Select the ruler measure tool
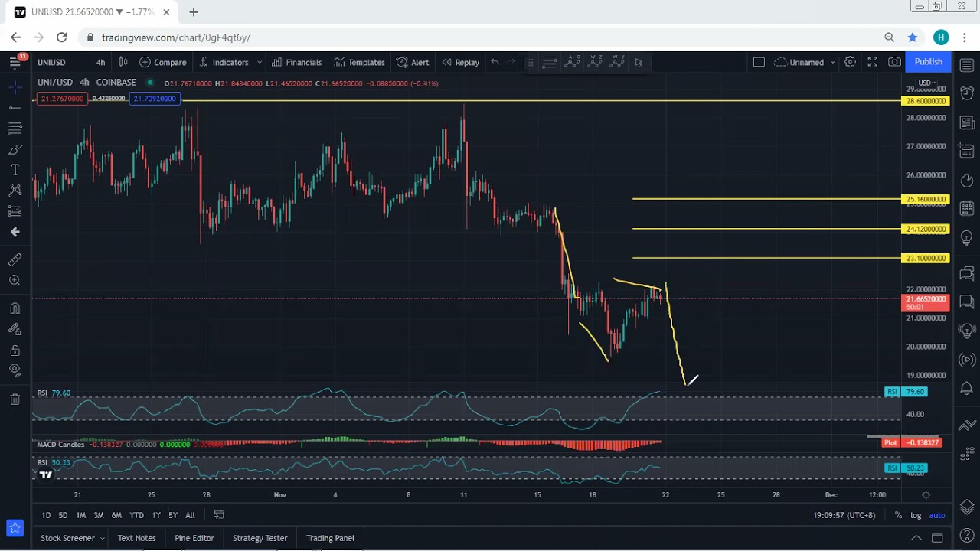This screenshot has width=980, height=551. [x=15, y=260]
